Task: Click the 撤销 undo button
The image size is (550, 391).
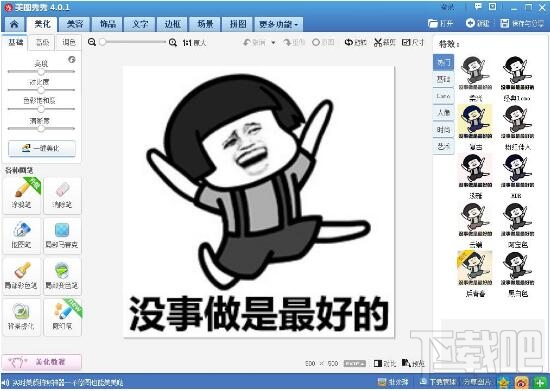Action: 254,42
